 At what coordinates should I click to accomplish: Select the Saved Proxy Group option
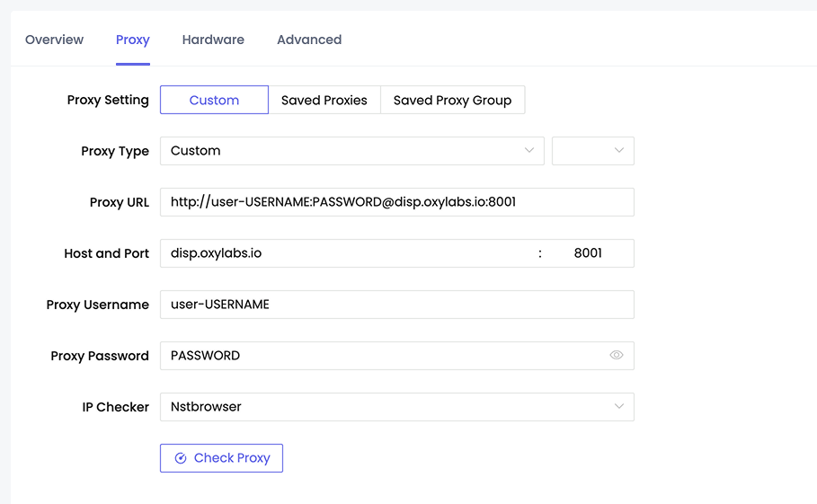tap(452, 101)
